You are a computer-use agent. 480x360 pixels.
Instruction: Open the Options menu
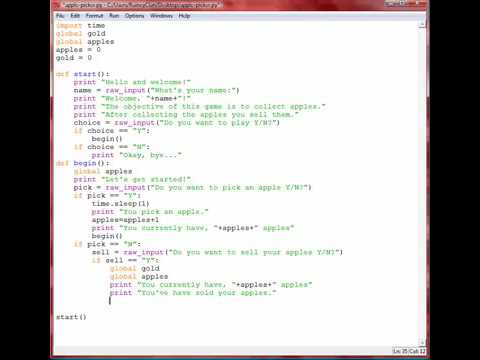pos(135,16)
